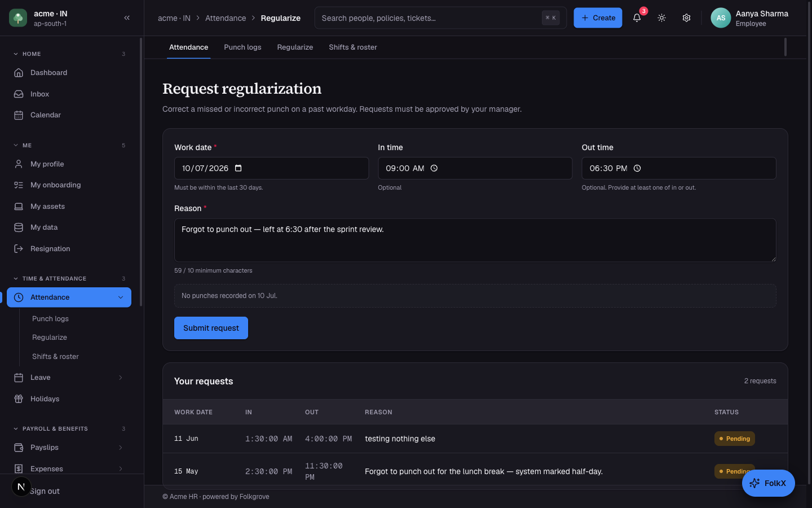812x508 pixels.
Task: Click the acme tree logo icon
Action: click(x=18, y=18)
